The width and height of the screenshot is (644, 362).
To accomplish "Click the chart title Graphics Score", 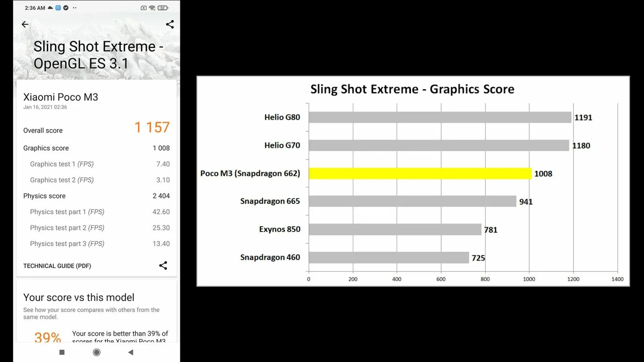I will 412,89.
